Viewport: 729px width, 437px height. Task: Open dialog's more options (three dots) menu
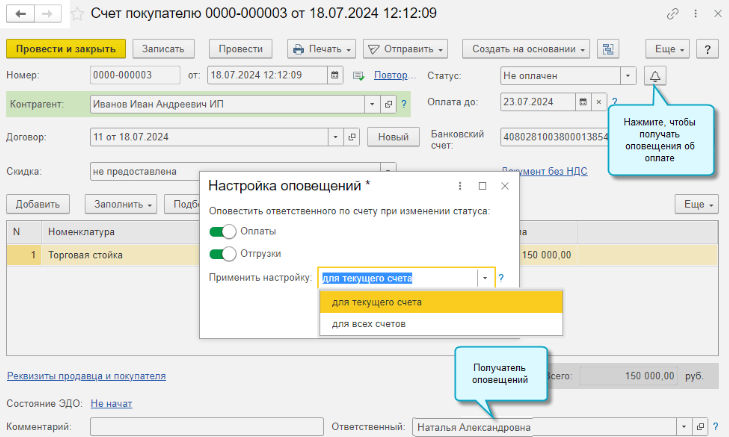click(x=459, y=186)
